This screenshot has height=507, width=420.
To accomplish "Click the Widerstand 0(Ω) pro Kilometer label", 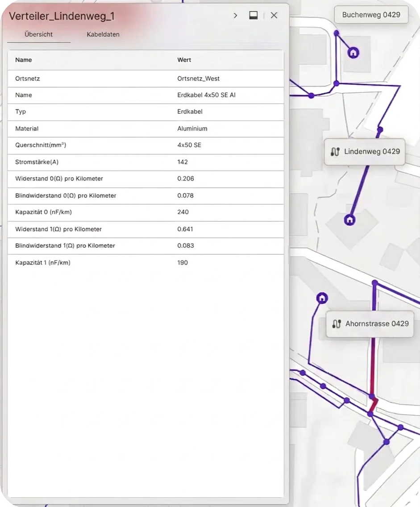I will [x=59, y=179].
